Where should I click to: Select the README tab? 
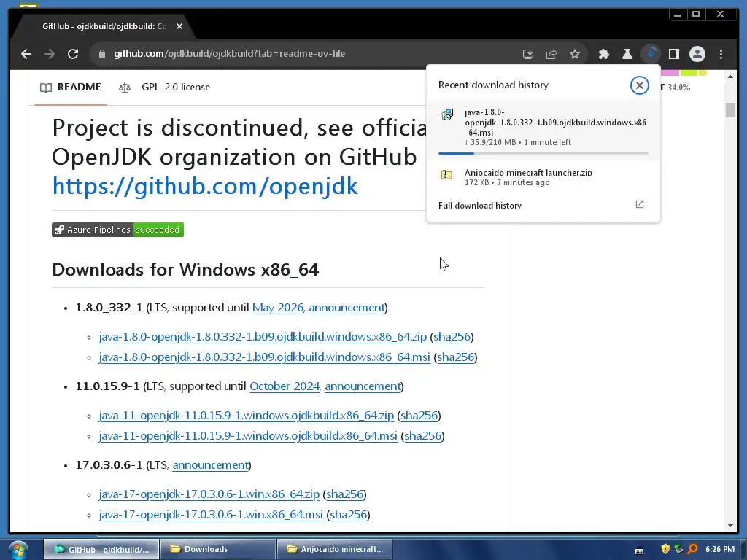click(x=71, y=87)
